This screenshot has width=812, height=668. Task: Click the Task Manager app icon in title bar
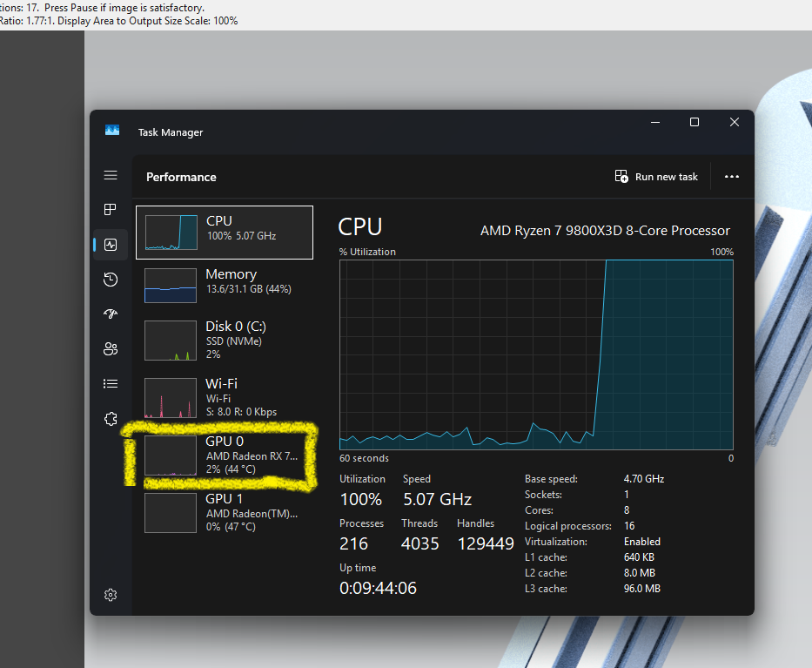112,130
